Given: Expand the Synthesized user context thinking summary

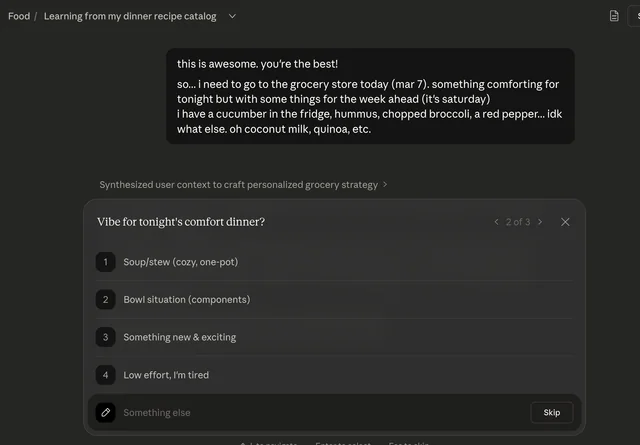Looking at the screenshot, I should (243, 184).
